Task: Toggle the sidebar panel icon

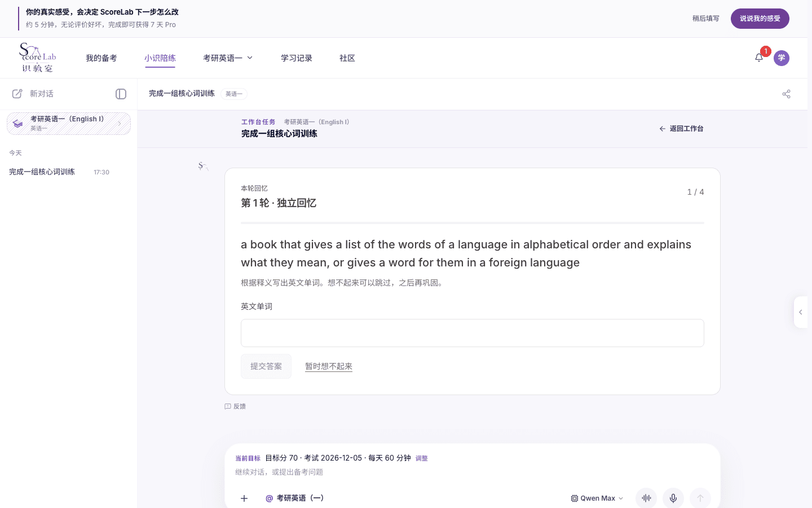Action: pyautogui.click(x=121, y=94)
